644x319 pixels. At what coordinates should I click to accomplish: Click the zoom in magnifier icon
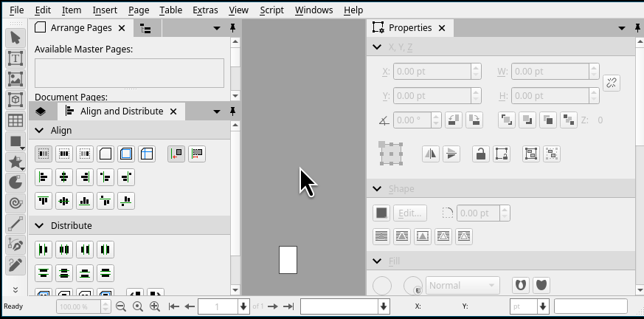click(x=155, y=306)
